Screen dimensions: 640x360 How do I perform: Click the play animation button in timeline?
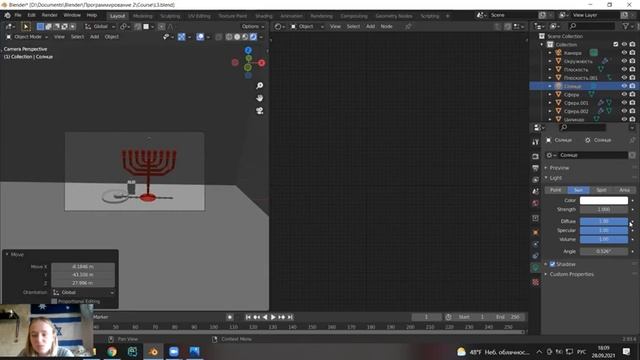[273, 317]
